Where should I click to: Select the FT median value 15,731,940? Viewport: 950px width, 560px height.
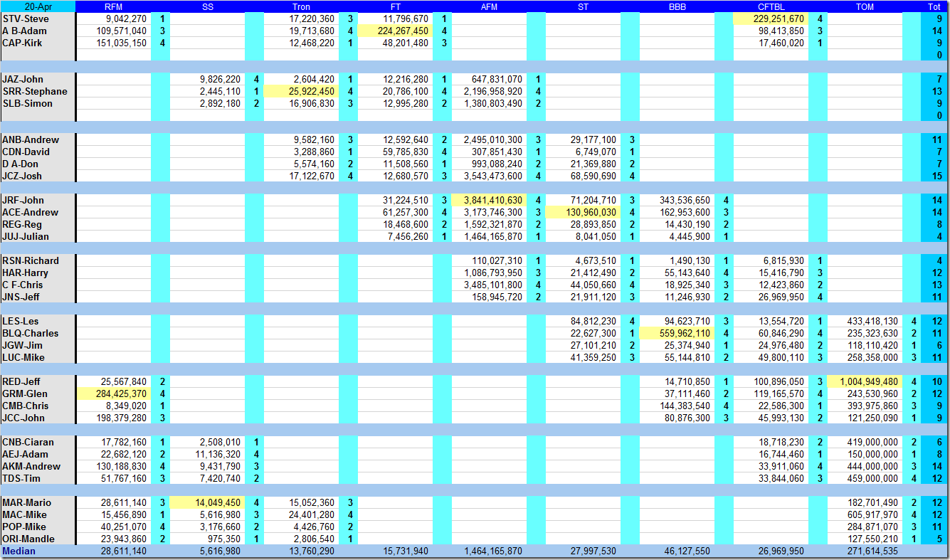point(395,551)
